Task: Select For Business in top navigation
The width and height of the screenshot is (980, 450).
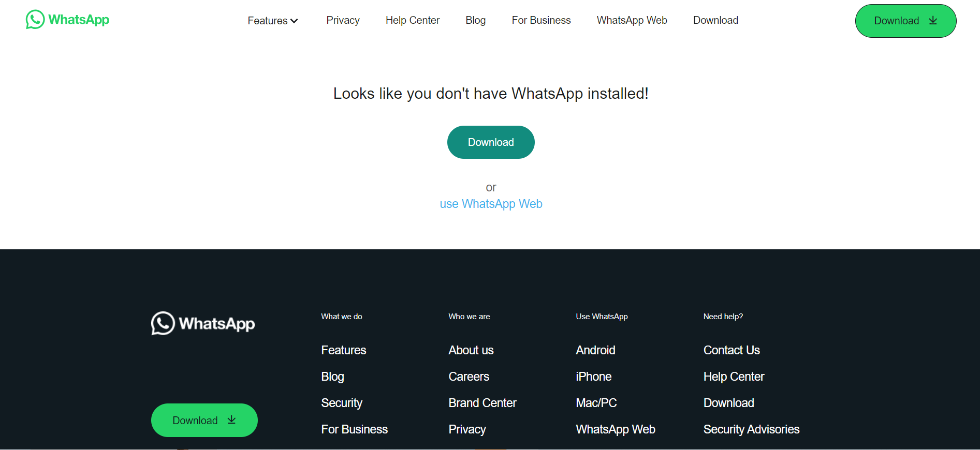Action: pyautogui.click(x=542, y=20)
